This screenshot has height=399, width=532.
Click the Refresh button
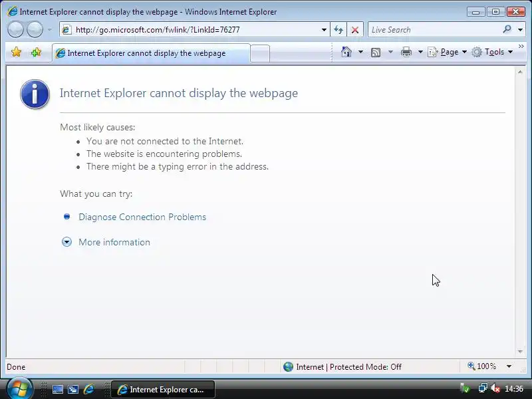click(x=338, y=30)
